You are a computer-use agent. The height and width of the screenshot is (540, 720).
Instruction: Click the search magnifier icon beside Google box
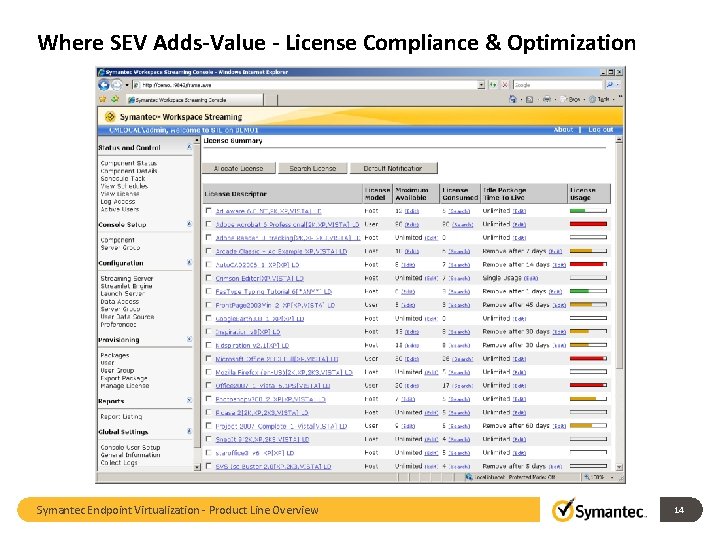609,85
